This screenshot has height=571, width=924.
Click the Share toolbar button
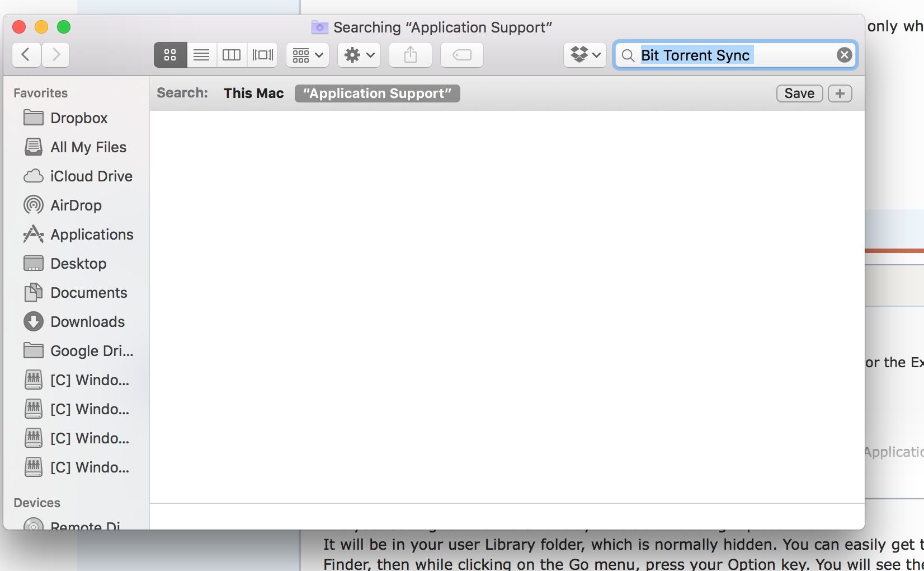[x=411, y=55]
